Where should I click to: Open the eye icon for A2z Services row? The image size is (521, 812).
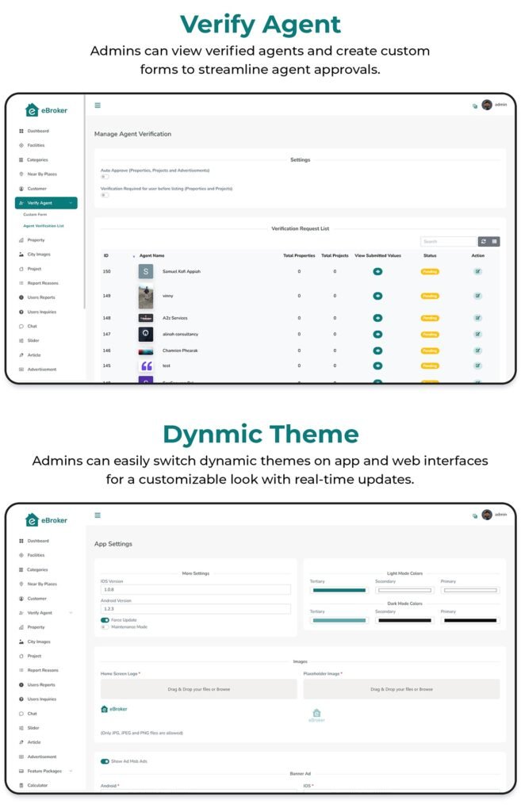point(377,318)
